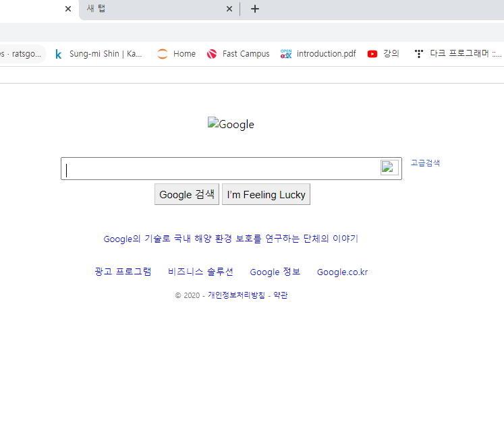Click the broken image icon in search box
504x445 pixels.
coord(389,168)
